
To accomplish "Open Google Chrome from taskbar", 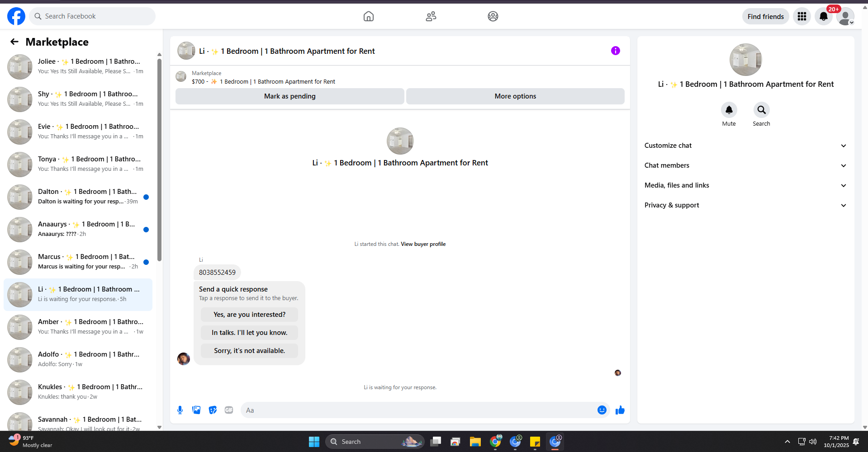I will click(495, 442).
